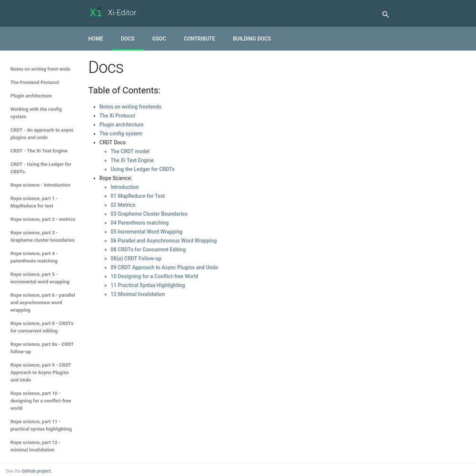
Task: Open sidebar Rope science part 2 metrics
Action: point(43,219)
